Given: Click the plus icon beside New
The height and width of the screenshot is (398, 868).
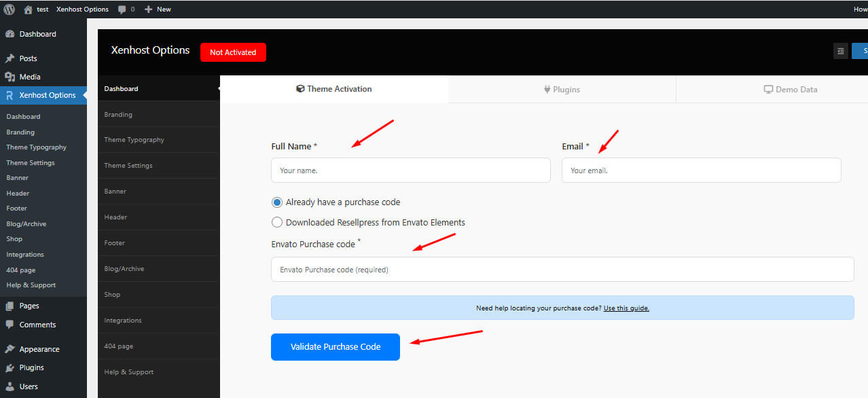Looking at the screenshot, I should click(x=149, y=10).
